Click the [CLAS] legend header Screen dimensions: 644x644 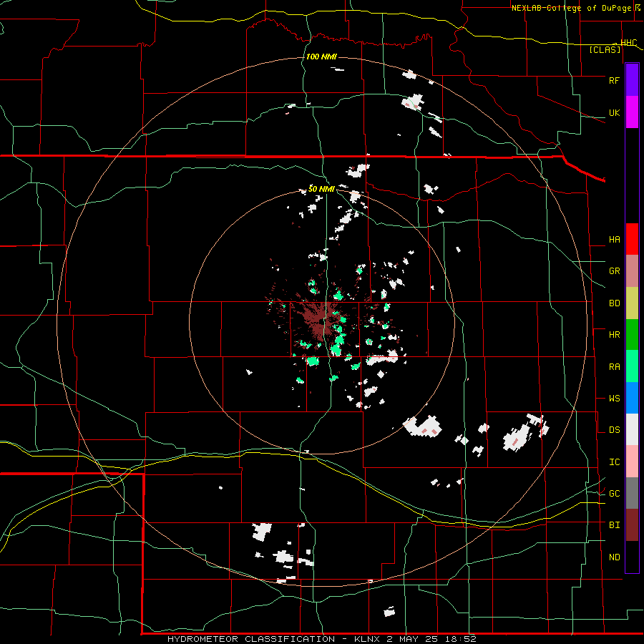(605, 49)
